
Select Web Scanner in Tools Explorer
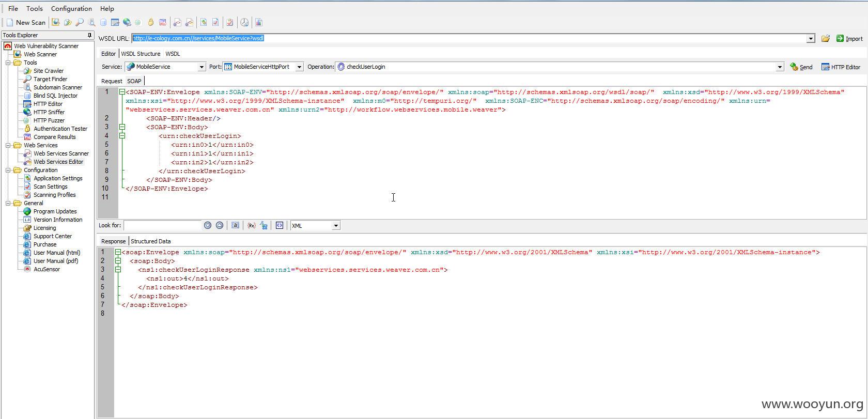[40, 54]
